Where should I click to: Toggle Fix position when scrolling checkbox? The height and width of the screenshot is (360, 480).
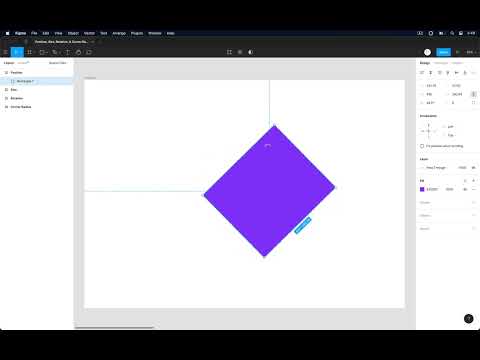point(422,146)
